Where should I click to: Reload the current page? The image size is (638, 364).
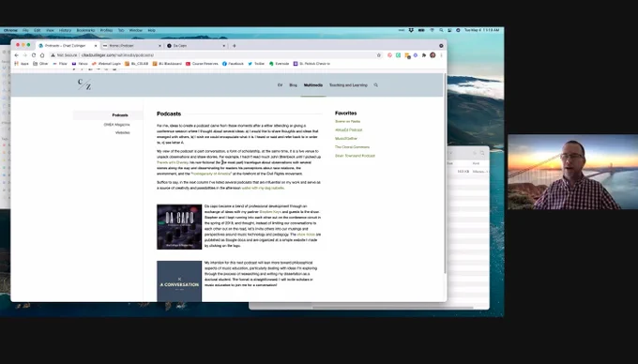pyautogui.click(x=34, y=55)
